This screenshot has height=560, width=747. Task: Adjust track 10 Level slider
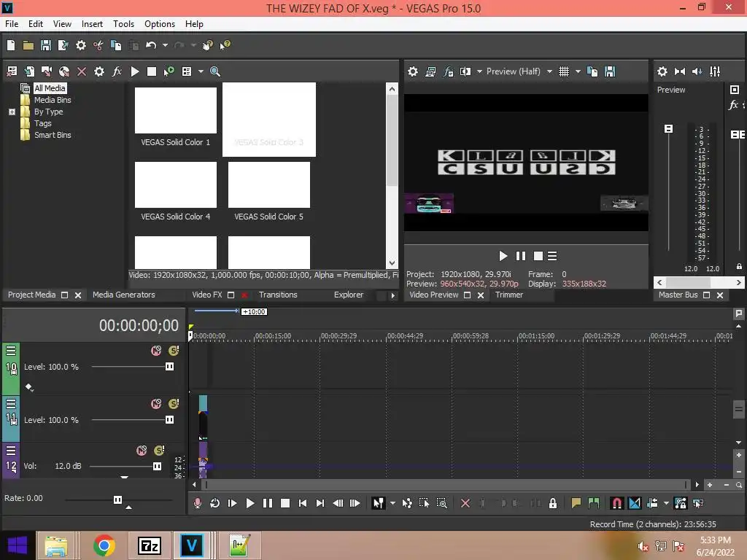tap(169, 367)
